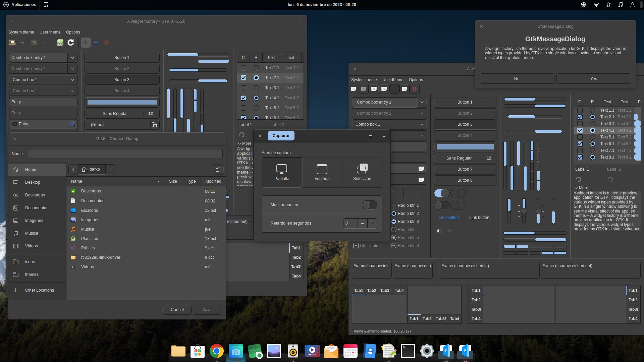This screenshot has width=644, height=362.
Task: Click Cancel in file chooser dialog
Action: [x=177, y=310]
